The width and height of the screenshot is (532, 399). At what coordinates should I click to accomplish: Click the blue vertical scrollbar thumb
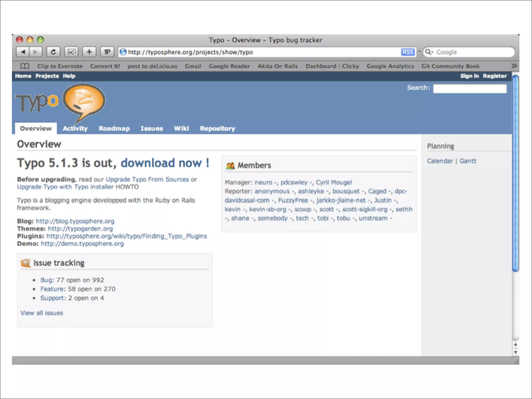click(516, 173)
